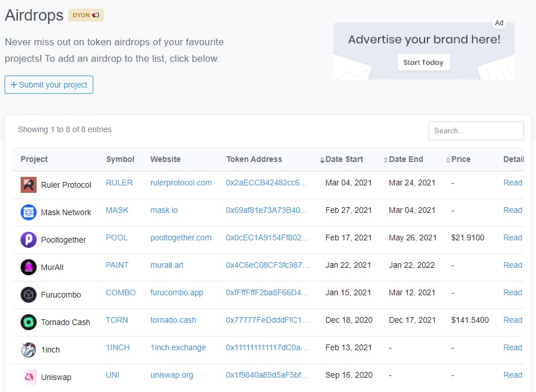This screenshot has width=536, height=392.
Task: Sort table by Price column
Action: [x=460, y=159]
